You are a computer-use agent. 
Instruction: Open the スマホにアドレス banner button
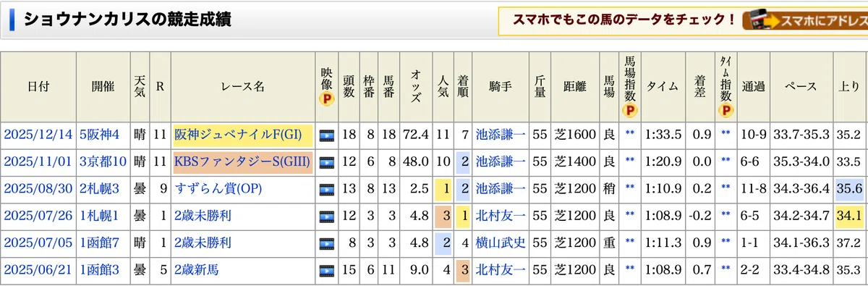[x=805, y=20]
